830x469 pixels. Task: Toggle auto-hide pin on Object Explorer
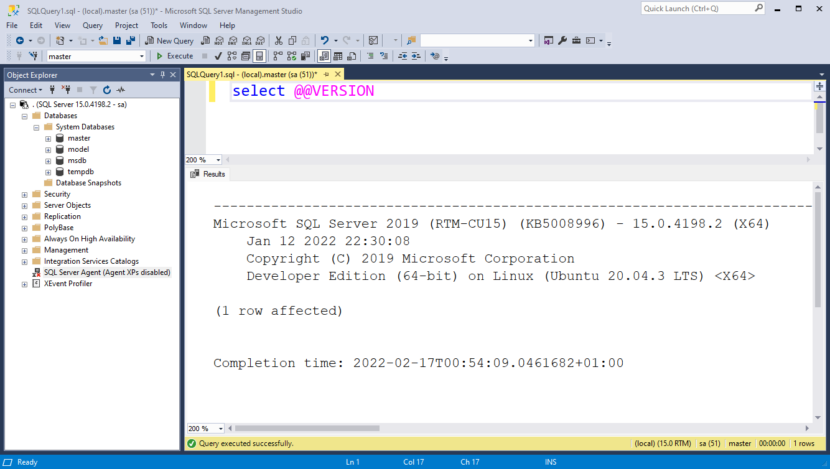(x=163, y=75)
